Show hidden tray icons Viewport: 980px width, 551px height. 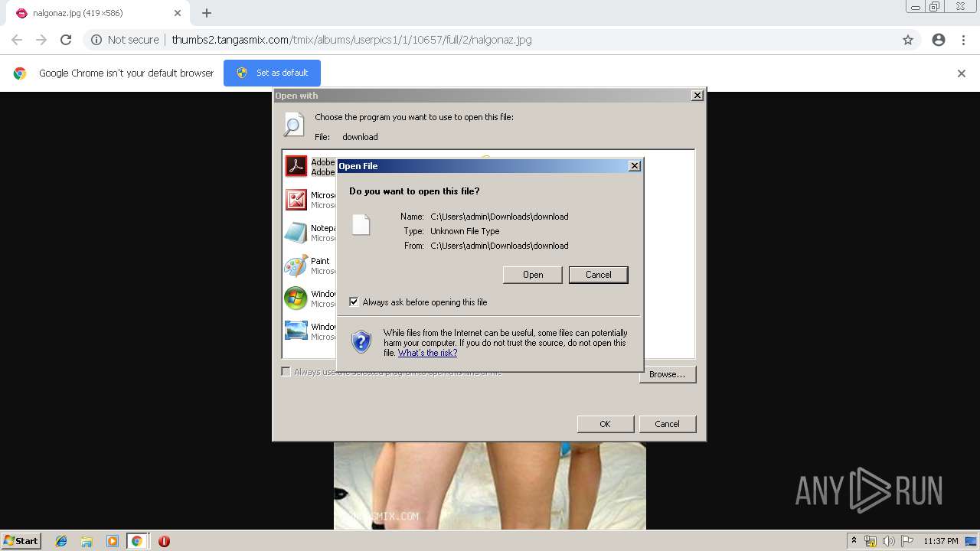pos(854,540)
